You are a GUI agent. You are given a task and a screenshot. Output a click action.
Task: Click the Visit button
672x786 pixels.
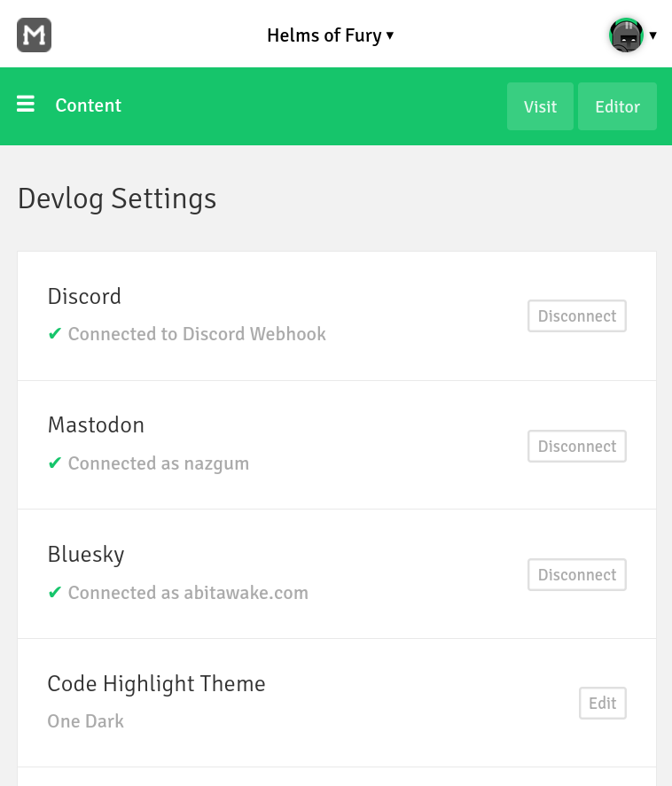(540, 106)
